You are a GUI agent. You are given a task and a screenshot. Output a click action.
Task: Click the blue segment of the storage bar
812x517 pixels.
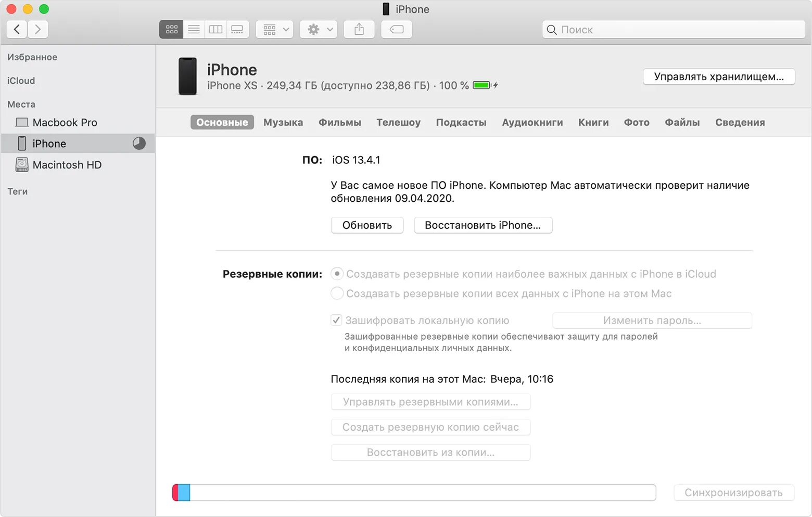(184, 493)
